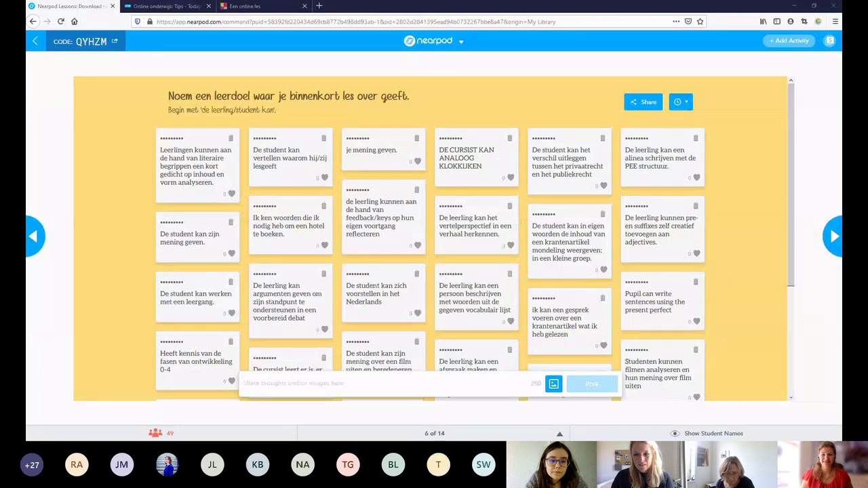Click the student count icon showing 49

click(x=155, y=433)
